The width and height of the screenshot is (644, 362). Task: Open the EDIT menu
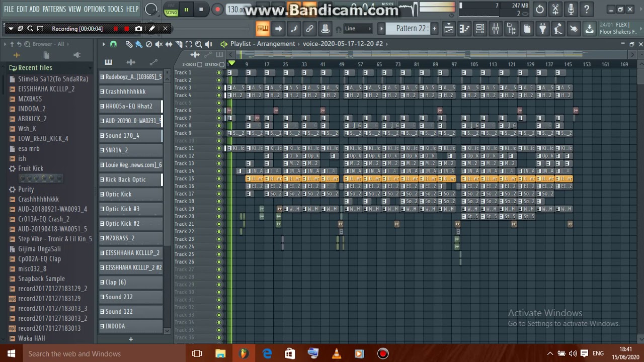[22, 9]
